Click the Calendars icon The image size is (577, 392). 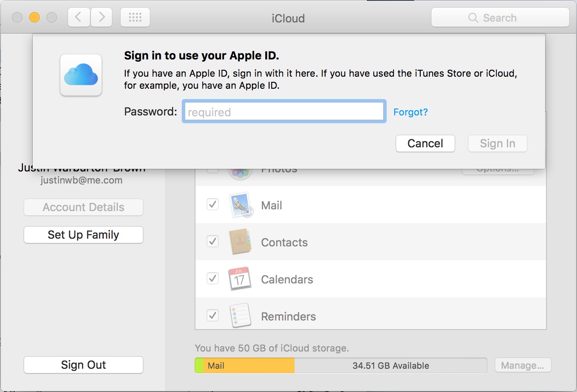click(x=239, y=279)
